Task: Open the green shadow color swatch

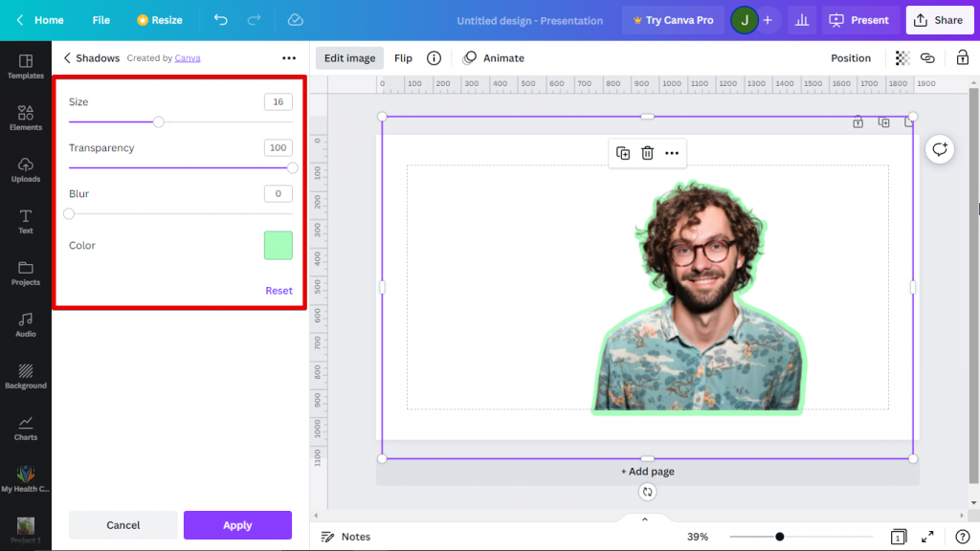Action: point(278,245)
